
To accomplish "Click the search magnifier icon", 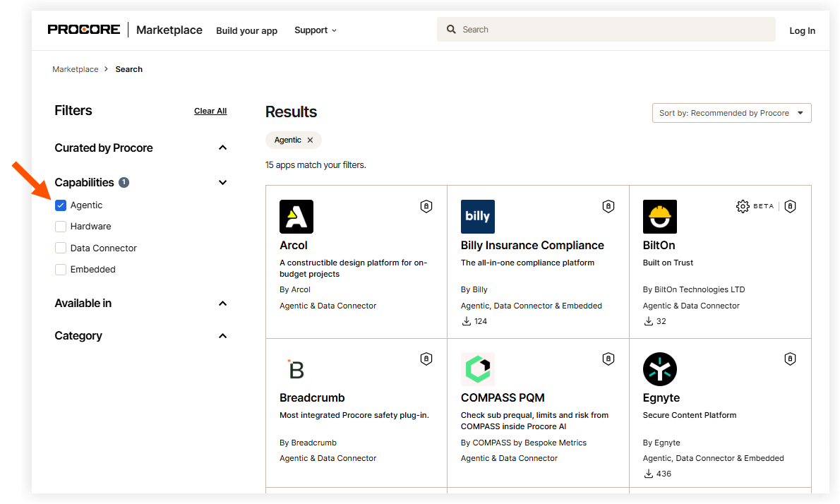I will (x=451, y=30).
